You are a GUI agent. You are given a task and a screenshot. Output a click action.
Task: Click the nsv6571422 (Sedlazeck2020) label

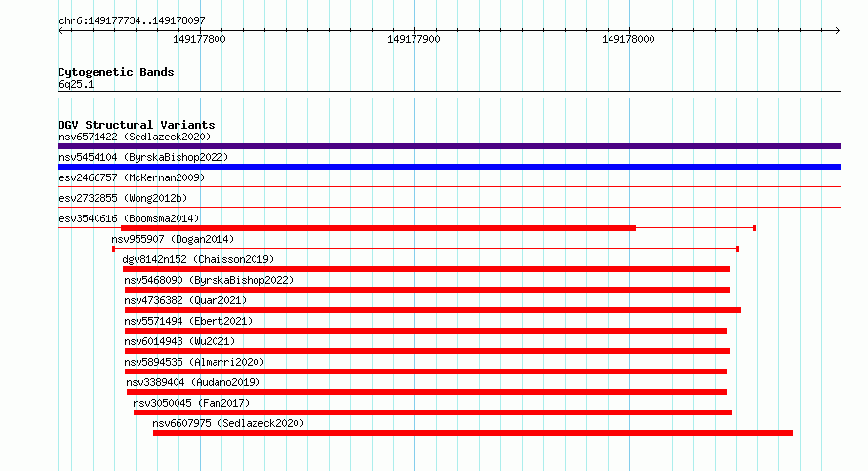tap(135, 137)
